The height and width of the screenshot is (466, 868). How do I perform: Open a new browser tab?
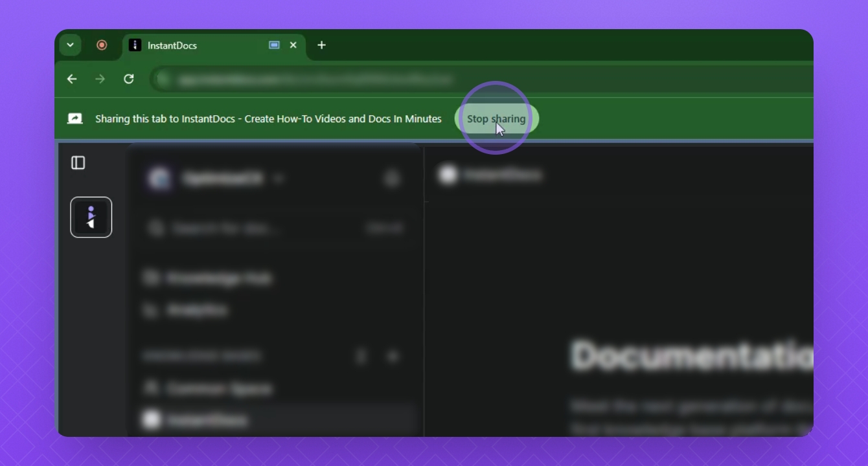pos(321,45)
